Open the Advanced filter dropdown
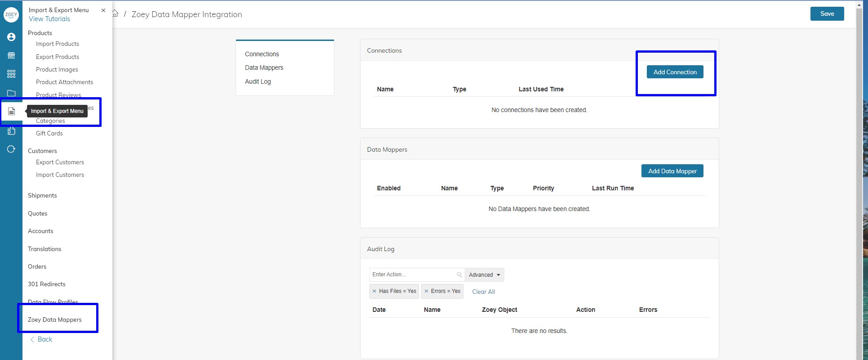The height and width of the screenshot is (360, 868). click(x=485, y=275)
